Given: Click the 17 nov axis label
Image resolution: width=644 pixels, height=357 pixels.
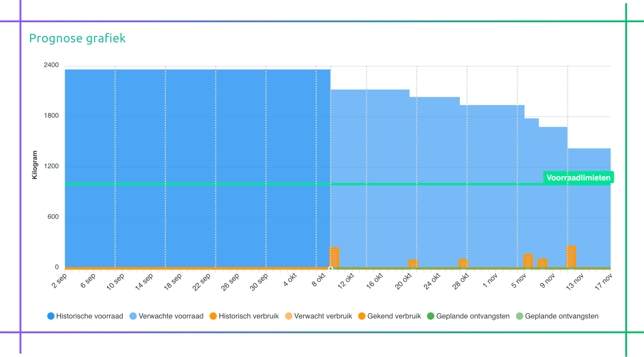Looking at the screenshot, I should click(604, 281).
